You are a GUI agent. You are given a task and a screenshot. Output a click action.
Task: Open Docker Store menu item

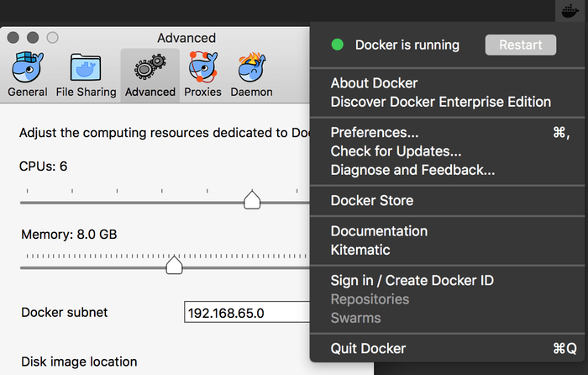click(x=371, y=200)
